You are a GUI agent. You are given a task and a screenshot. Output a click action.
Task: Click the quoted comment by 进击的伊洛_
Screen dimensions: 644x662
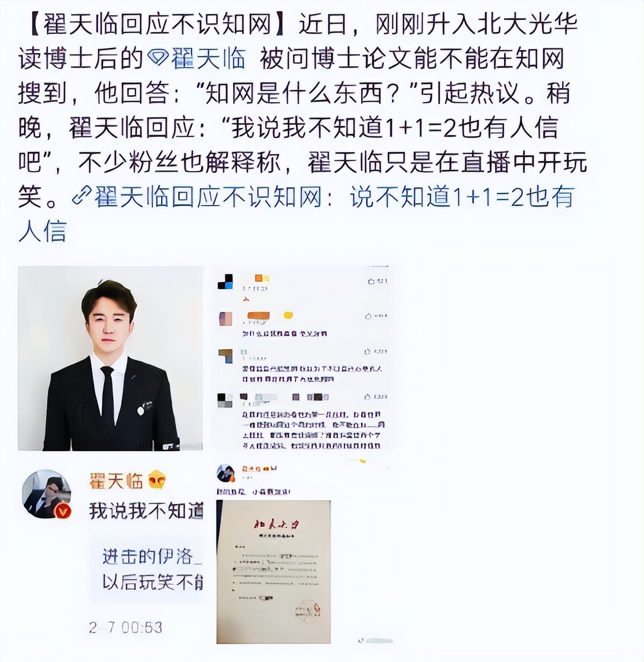click(x=147, y=570)
